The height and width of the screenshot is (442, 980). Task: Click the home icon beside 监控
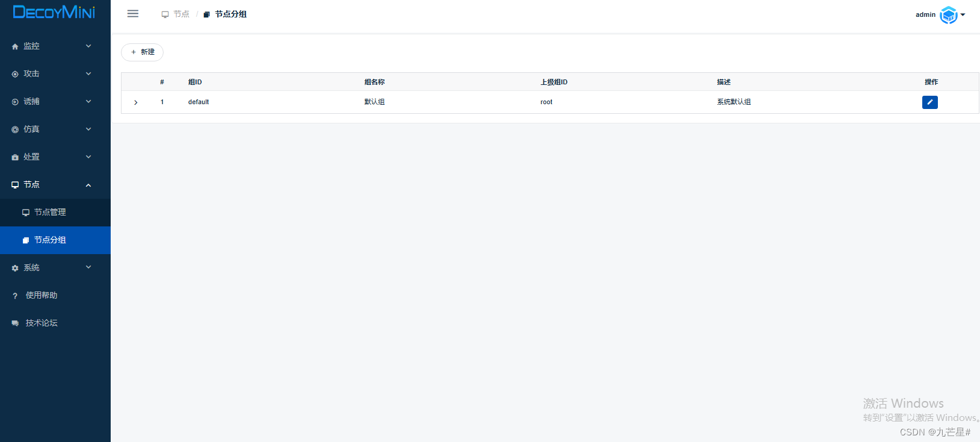tap(15, 46)
